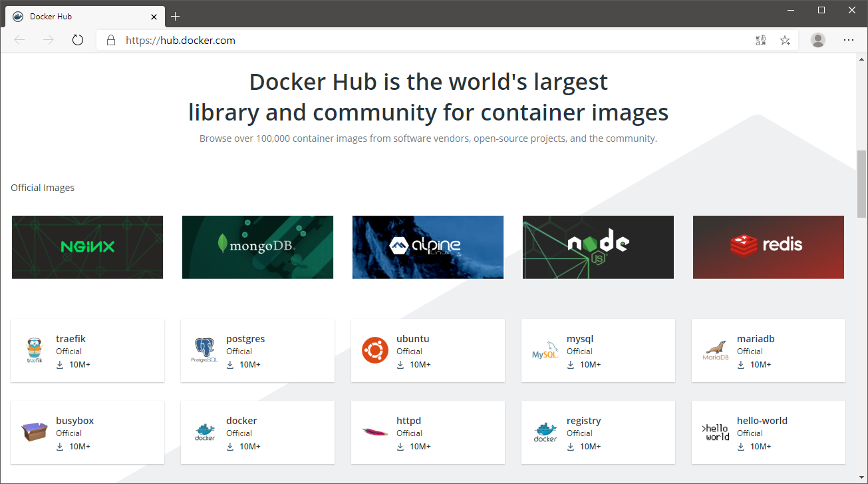Image resolution: width=868 pixels, height=484 pixels.
Task: Open the browser settings ellipsis menu
Action: pyautogui.click(x=849, y=40)
